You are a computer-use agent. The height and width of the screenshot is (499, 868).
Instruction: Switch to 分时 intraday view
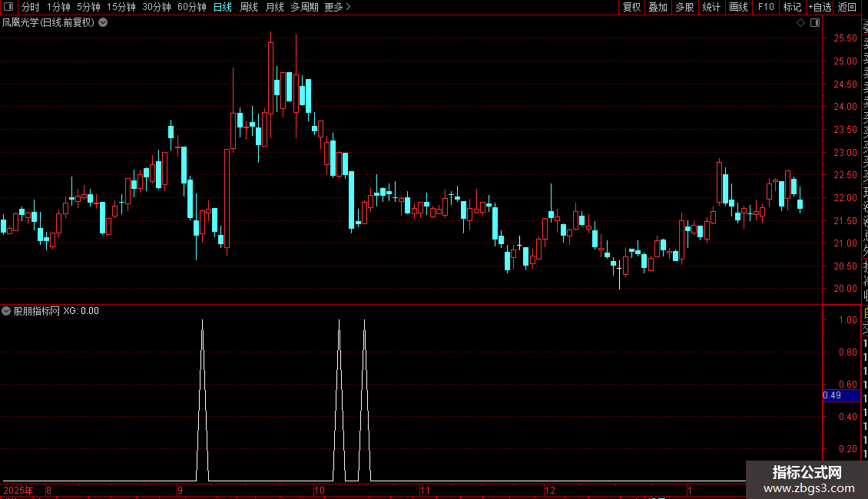(31, 7)
